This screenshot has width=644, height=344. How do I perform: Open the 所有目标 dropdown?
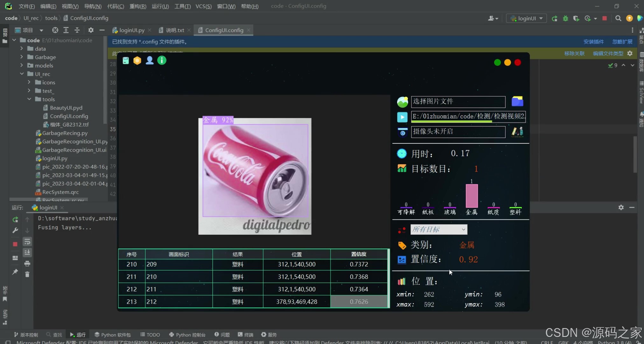(439, 229)
